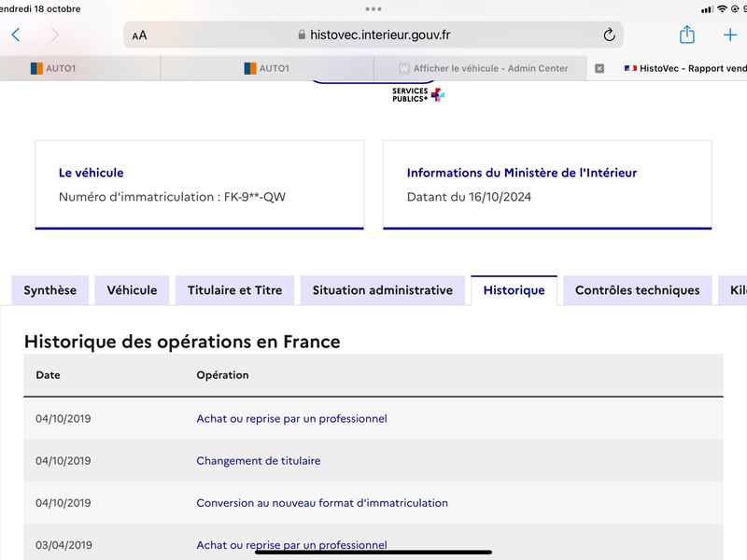This screenshot has width=747, height=560.
Task: Tap the Safari back arrow
Action: [16, 35]
